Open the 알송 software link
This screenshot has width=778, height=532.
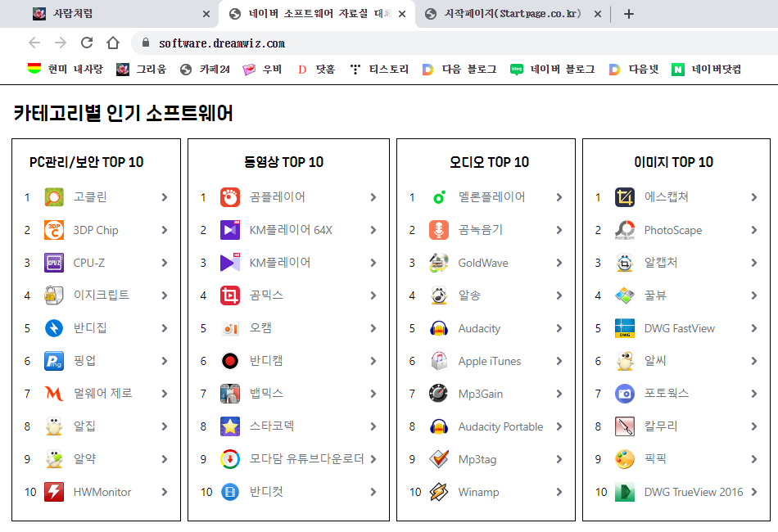pyautogui.click(x=469, y=295)
